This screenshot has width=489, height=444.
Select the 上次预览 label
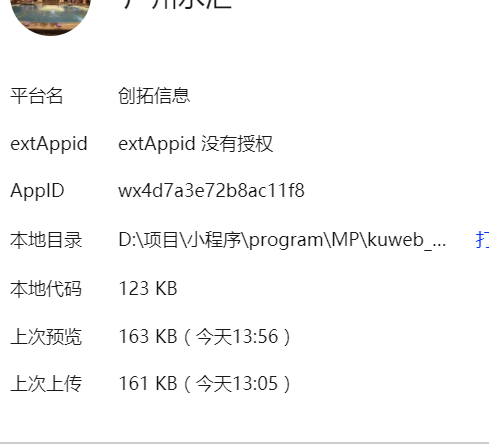(46, 336)
